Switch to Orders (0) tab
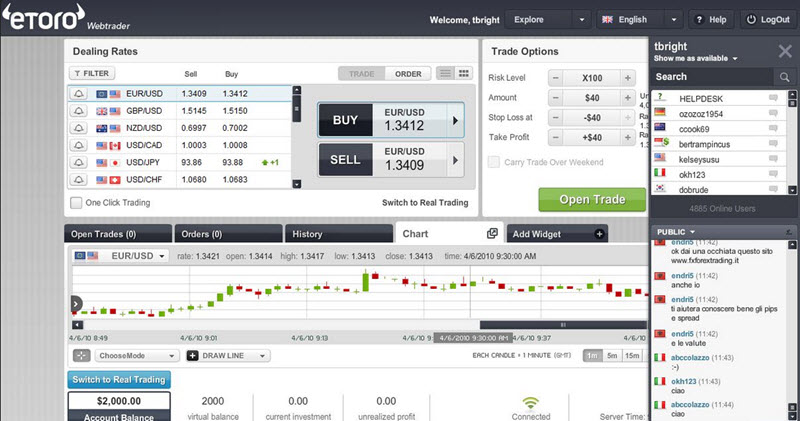Screen dimensions: 800x421 coord(228,234)
